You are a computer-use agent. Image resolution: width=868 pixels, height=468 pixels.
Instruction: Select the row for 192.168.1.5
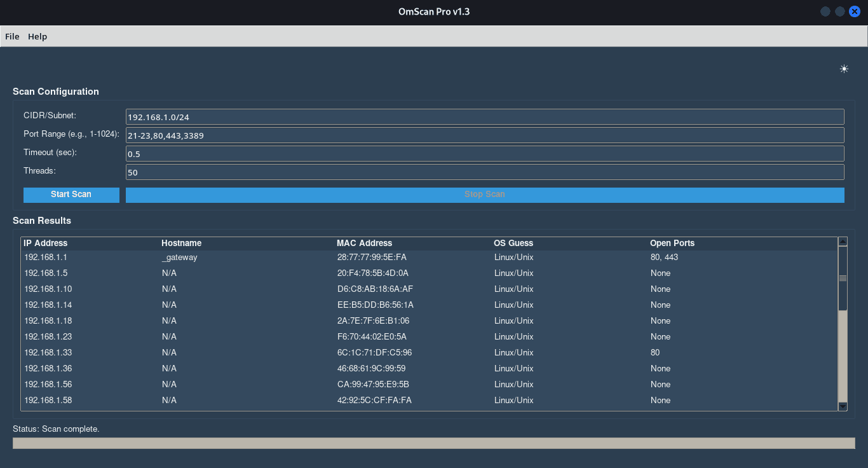click(430, 273)
